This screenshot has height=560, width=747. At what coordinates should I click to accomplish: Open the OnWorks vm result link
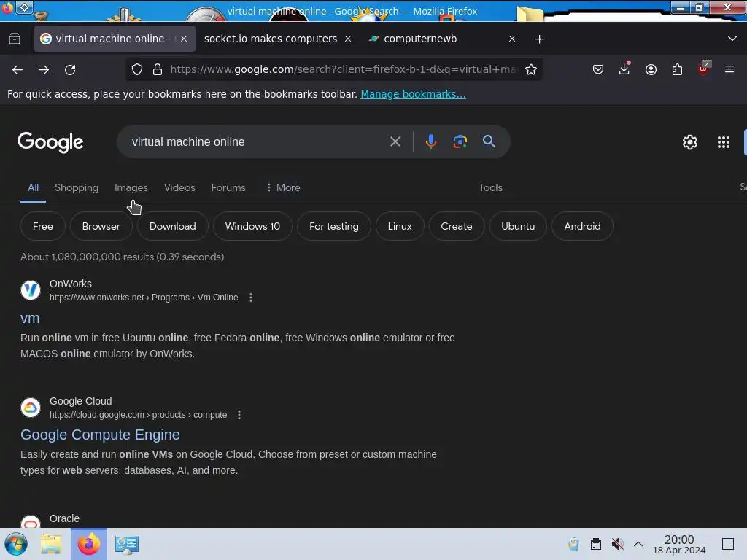tap(30, 318)
